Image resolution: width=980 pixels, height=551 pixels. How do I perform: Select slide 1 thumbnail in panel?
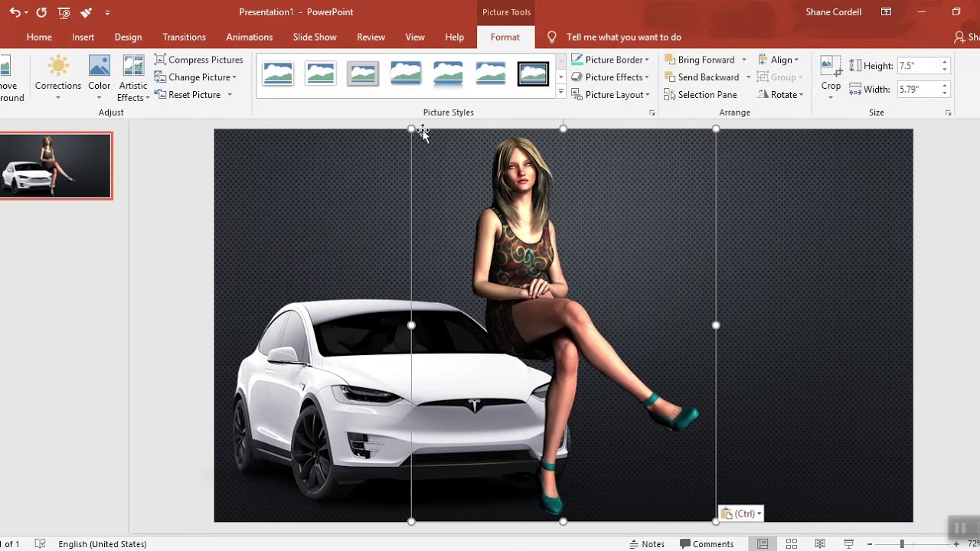(x=55, y=165)
